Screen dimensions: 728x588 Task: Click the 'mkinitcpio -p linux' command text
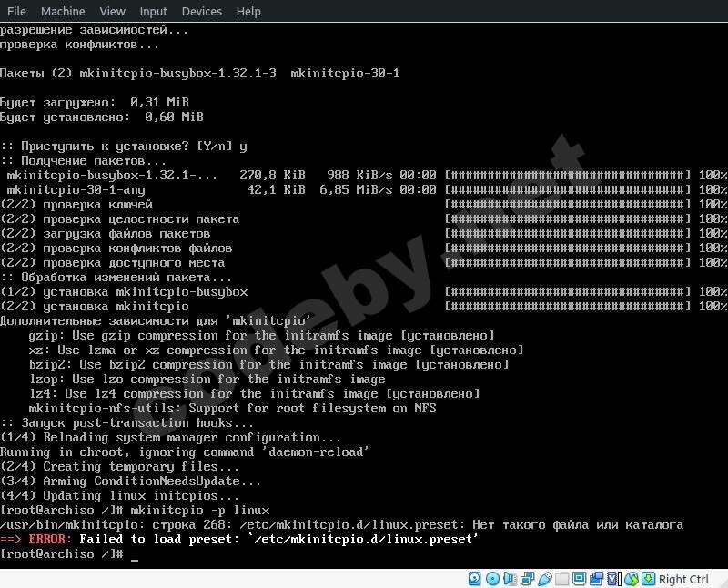199,511
